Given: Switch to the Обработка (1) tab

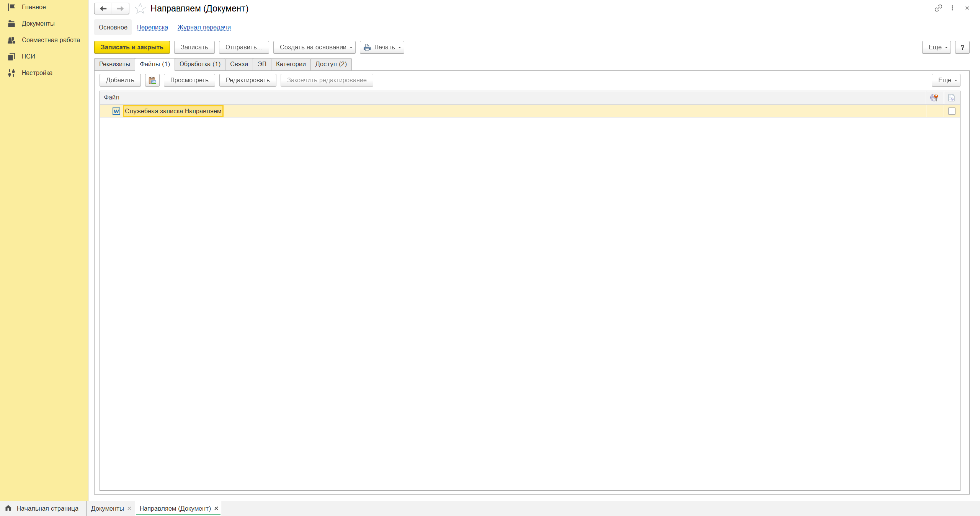Looking at the screenshot, I should tap(200, 64).
